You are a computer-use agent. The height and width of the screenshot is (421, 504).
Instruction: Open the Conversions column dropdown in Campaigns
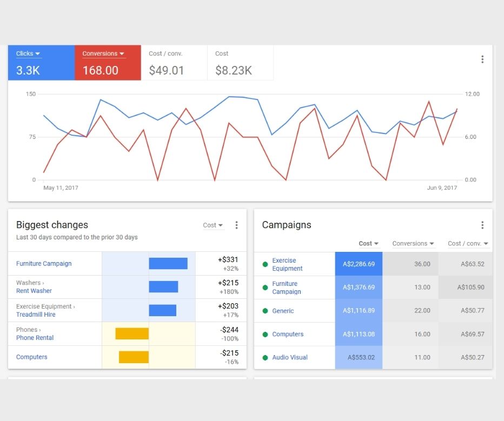coord(413,243)
